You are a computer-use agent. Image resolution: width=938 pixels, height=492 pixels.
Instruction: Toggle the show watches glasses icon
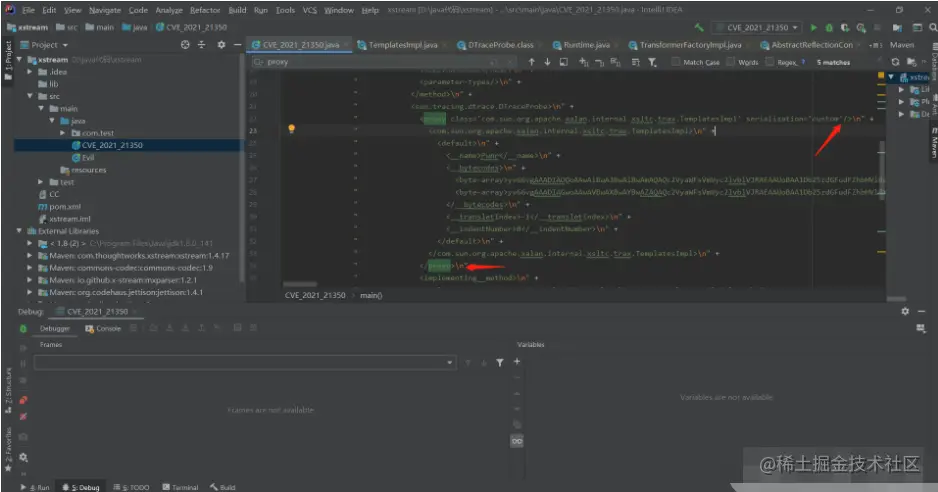[x=517, y=441]
